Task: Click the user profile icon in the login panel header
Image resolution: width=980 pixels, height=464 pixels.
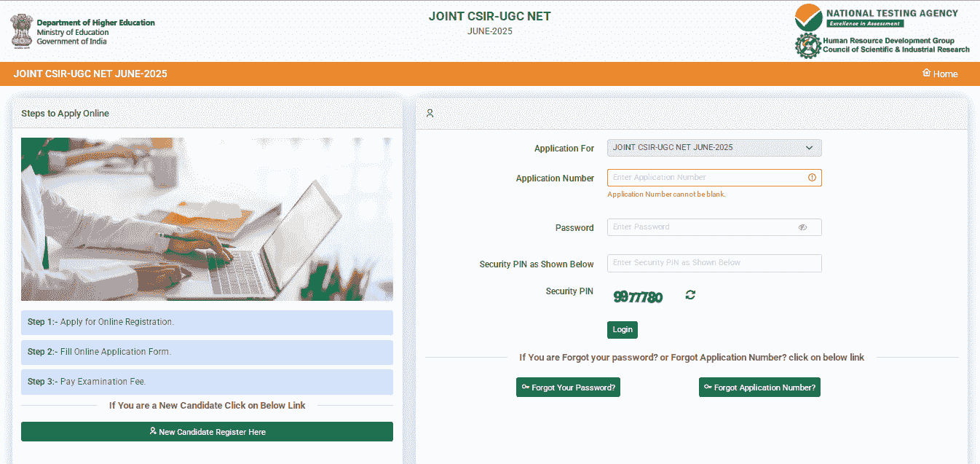Action: [x=430, y=114]
